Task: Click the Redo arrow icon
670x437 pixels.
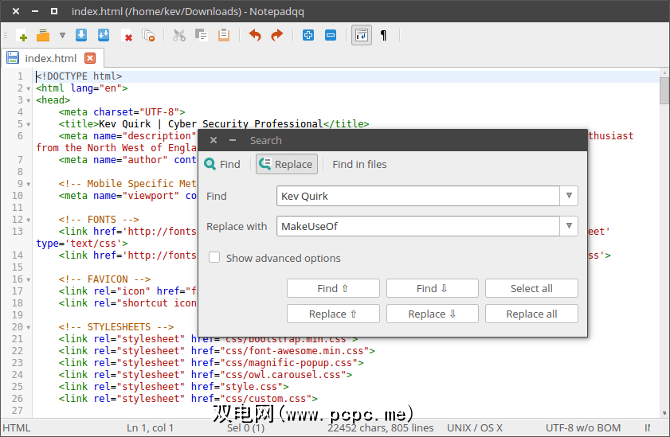Action: pyautogui.click(x=277, y=36)
